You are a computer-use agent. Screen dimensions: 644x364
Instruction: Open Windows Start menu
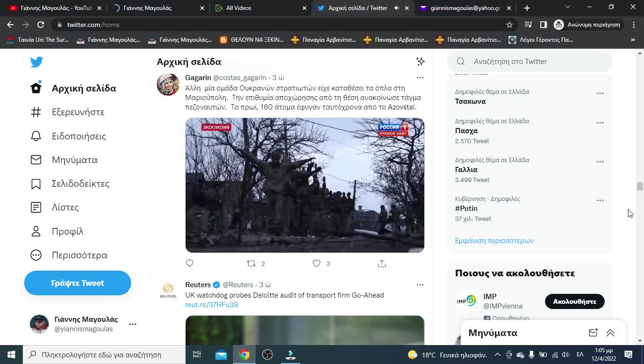(11, 355)
